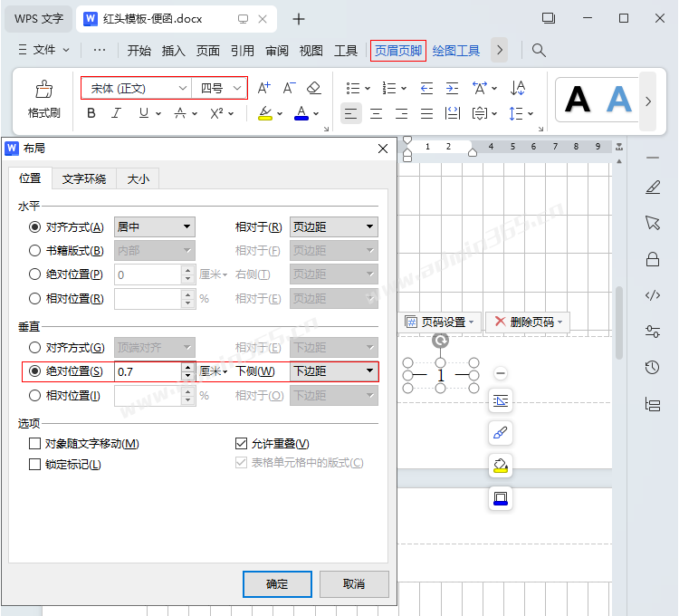
Task: Open the 文件 menu
Action: click(x=43, y=50)
